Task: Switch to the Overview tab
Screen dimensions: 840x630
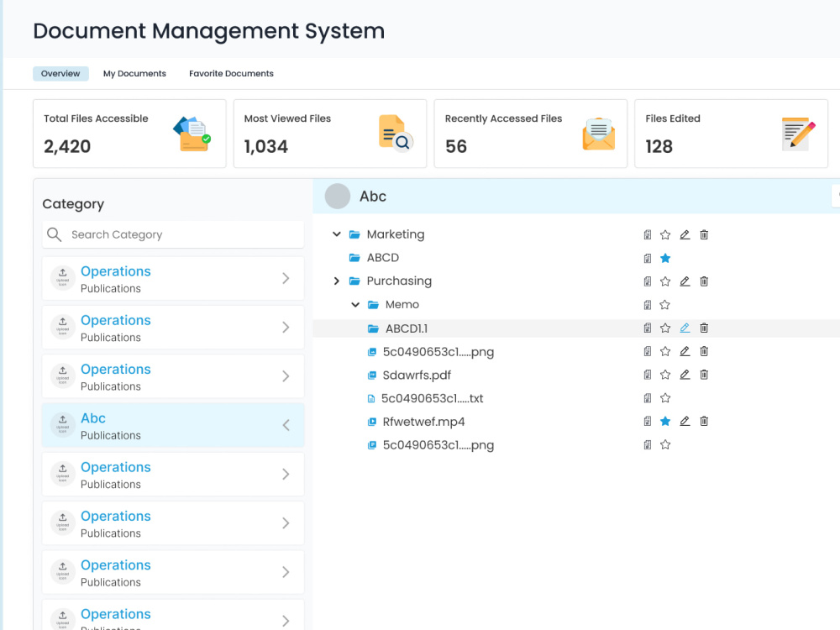Action: pyautogui.click(x=60, y=73)
